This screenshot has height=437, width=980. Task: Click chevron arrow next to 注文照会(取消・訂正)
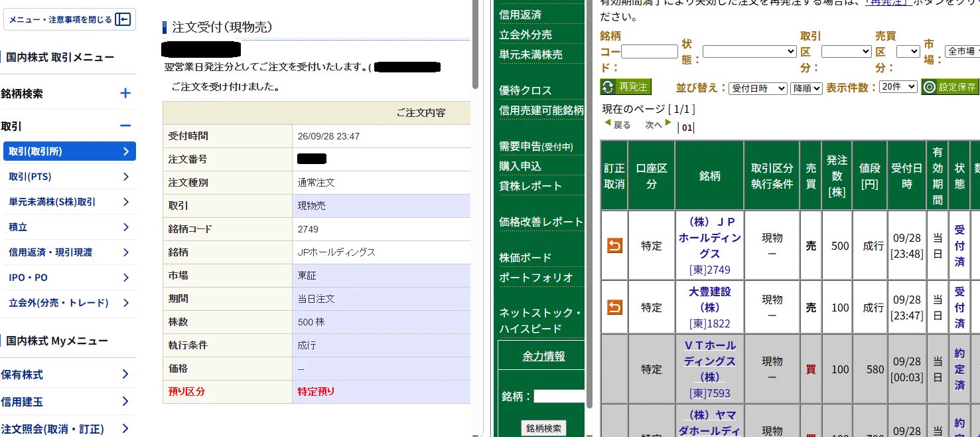125,429
